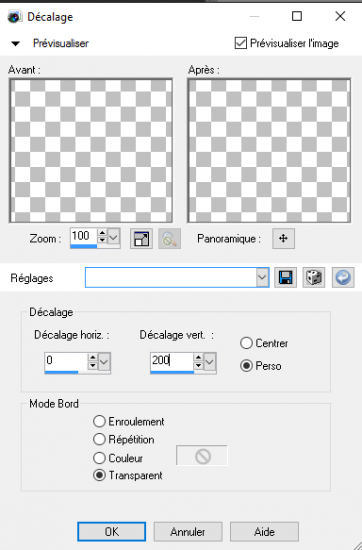Screen dimensions: 362x550
Task: Maximize the Décalage dialog window
Action: coord(297,16)
